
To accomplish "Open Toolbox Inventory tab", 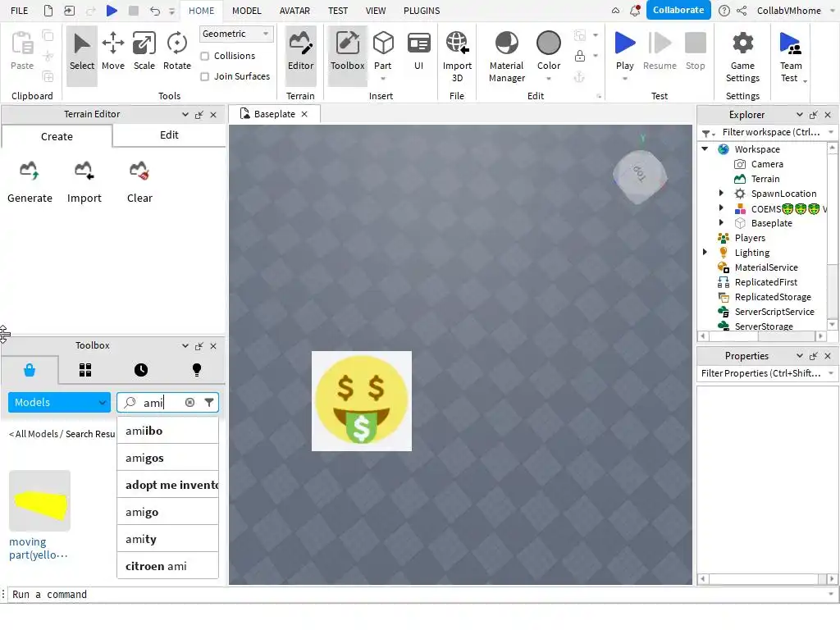I will coord(85,370).
